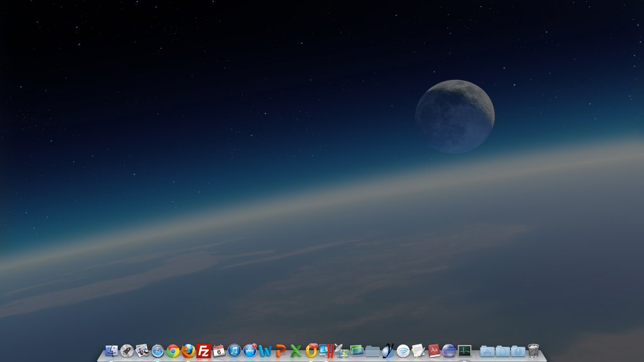Open the Applications folder stack
This screenshot has height=362, width=644.
[x=486, y=352]
